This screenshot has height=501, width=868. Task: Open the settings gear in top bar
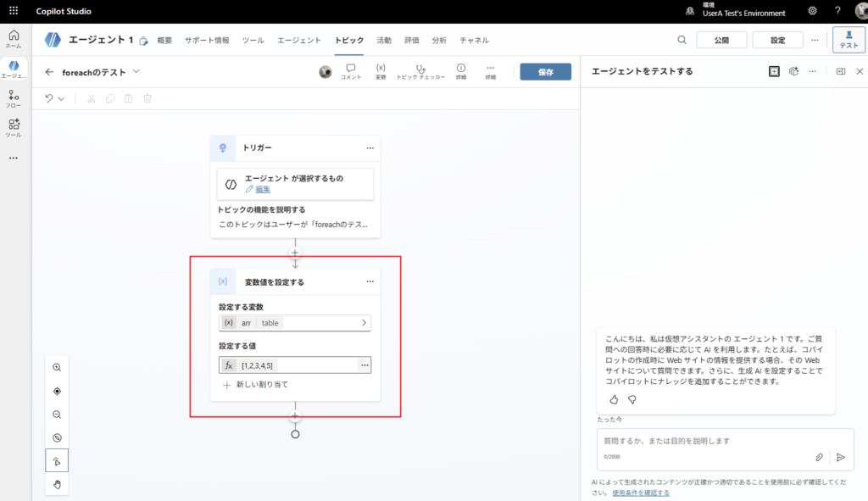[812, 12]
